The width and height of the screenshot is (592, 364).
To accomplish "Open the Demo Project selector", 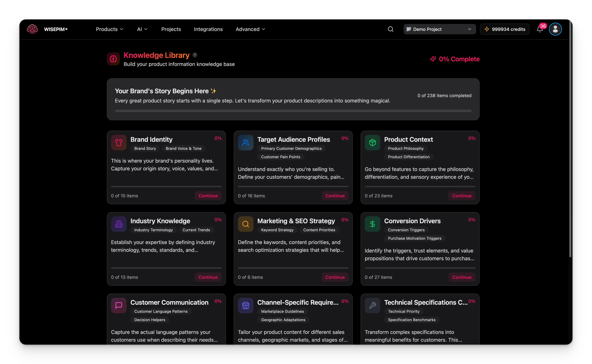I will coord(439,29).
